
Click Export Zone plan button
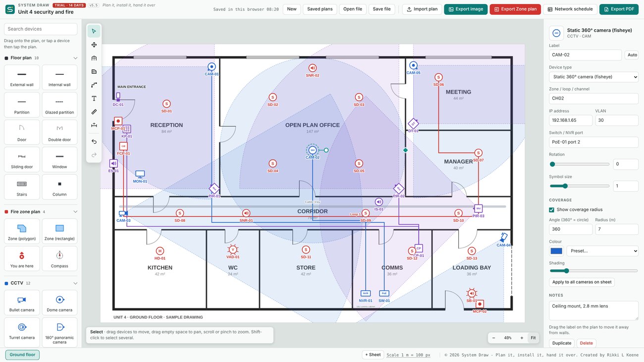[x=515, y=9]
